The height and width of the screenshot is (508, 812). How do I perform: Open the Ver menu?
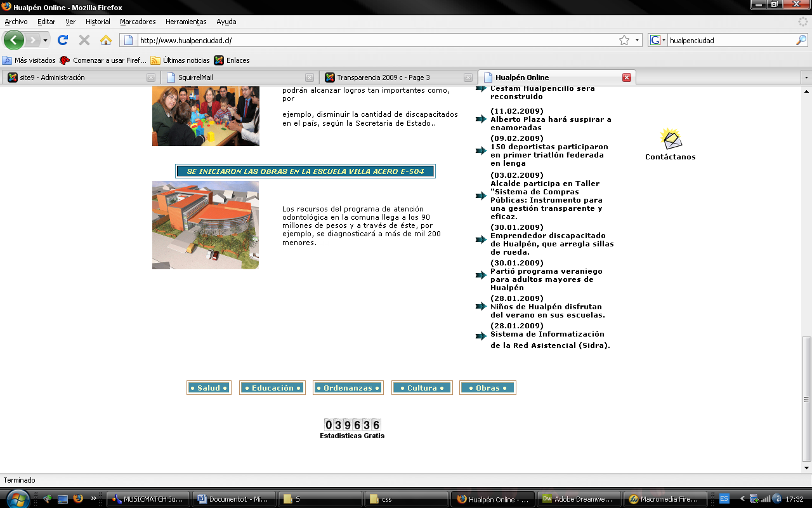[x=70, y=22]
